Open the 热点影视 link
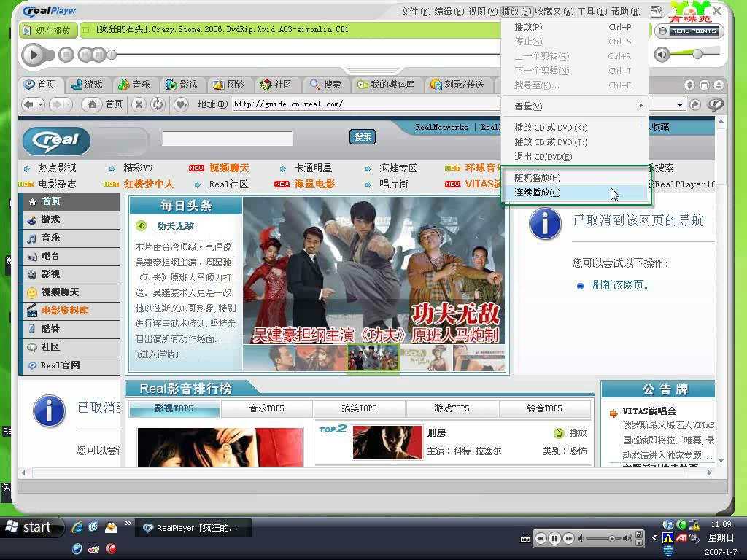This screenshot has width=747, height=560. [57, 168]
